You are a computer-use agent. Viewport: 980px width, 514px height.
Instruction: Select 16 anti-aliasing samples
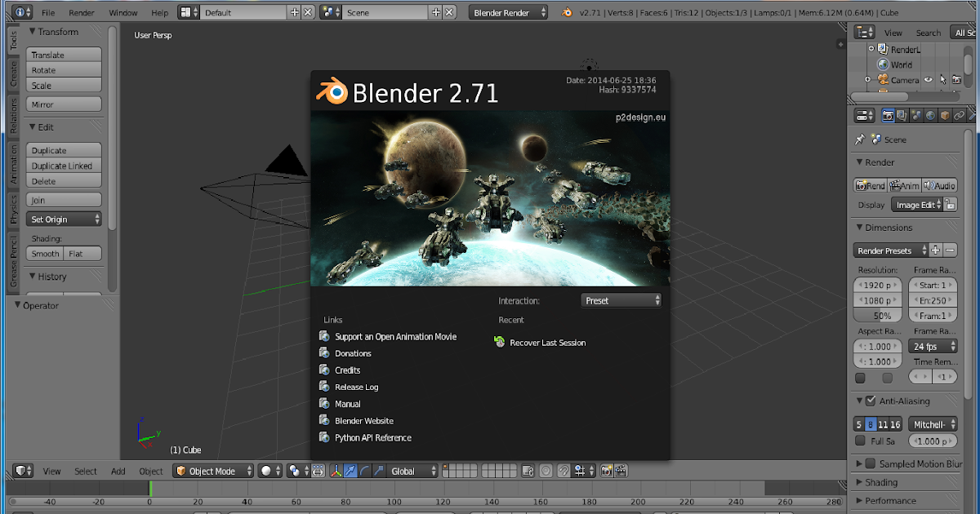click(896, 424)
